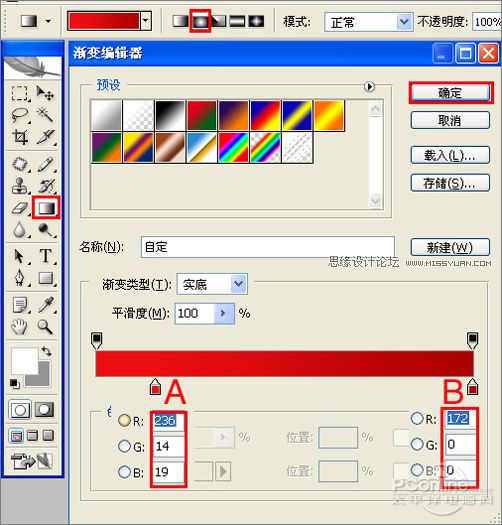
Task: Select the Move tool
Action: (x=45, y=93)
